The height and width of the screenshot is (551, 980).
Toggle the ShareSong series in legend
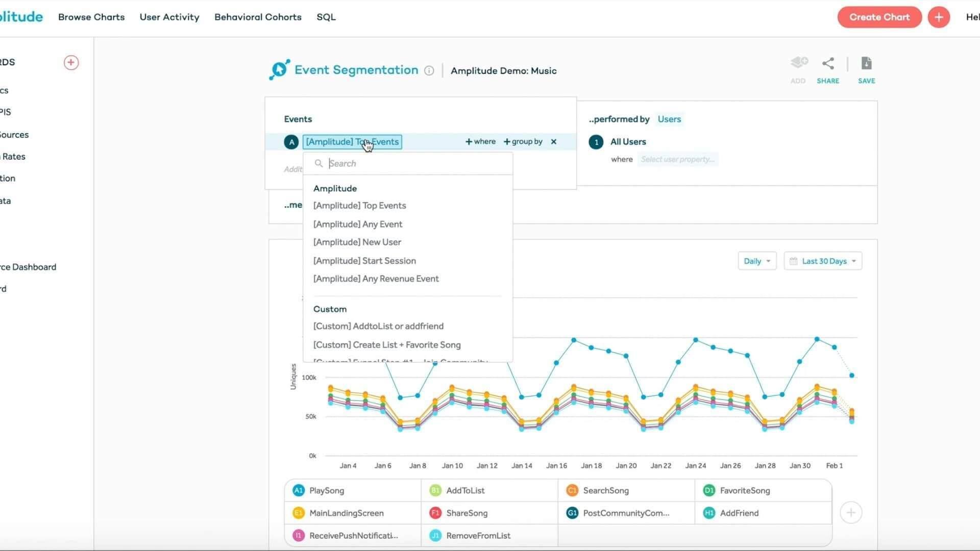tap(489, 513)
